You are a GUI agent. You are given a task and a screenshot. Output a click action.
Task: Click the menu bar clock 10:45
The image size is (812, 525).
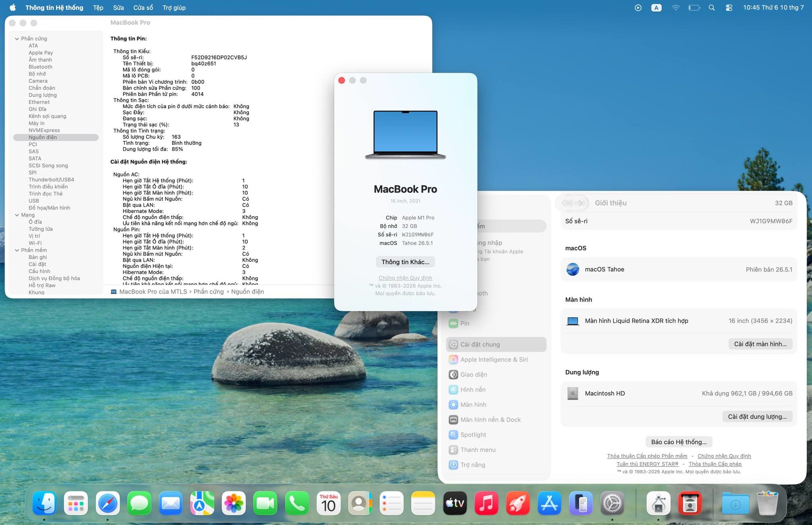coord(773,8)
